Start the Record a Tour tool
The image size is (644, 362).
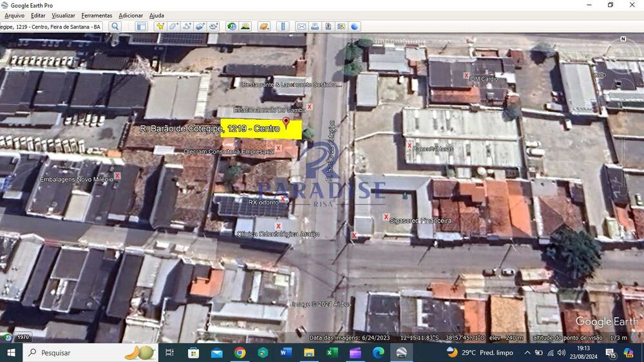click(x=213, y=26)
